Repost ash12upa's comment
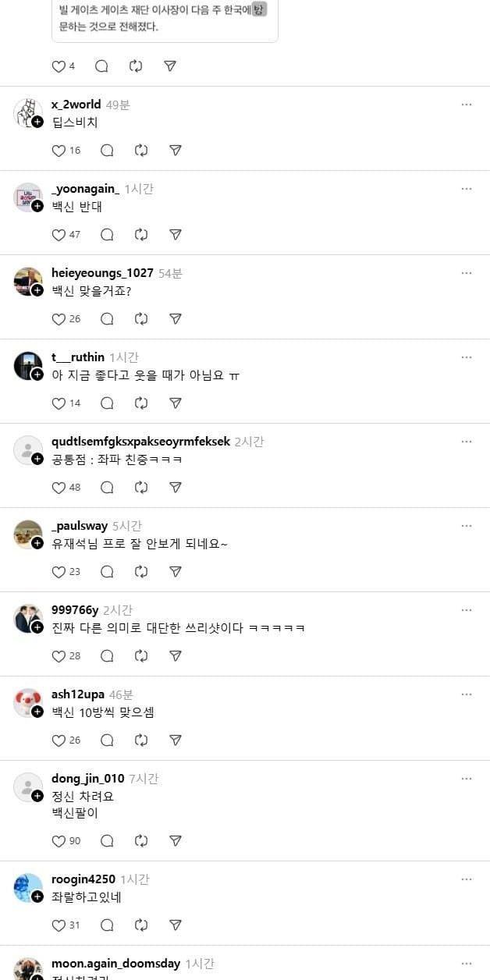 [x=141, y=740]
